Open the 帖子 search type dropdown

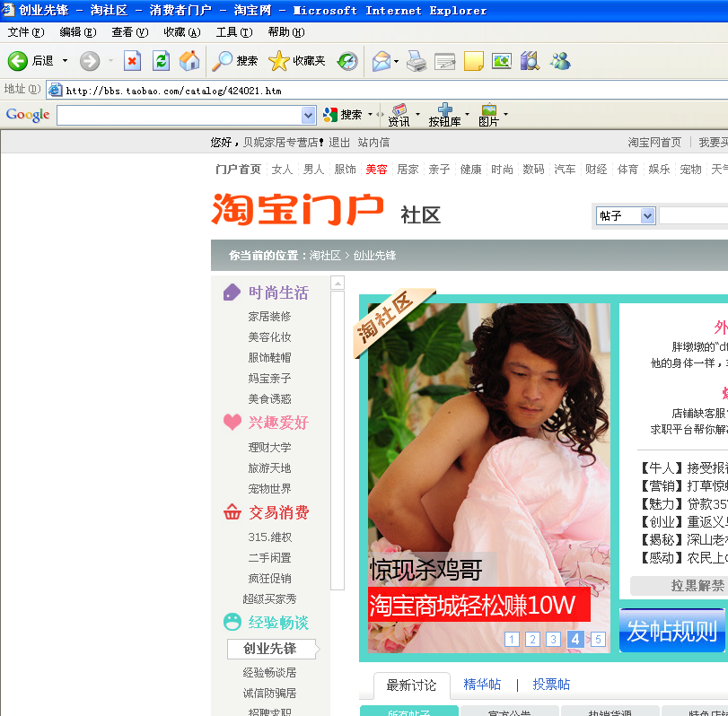point(648,216)
